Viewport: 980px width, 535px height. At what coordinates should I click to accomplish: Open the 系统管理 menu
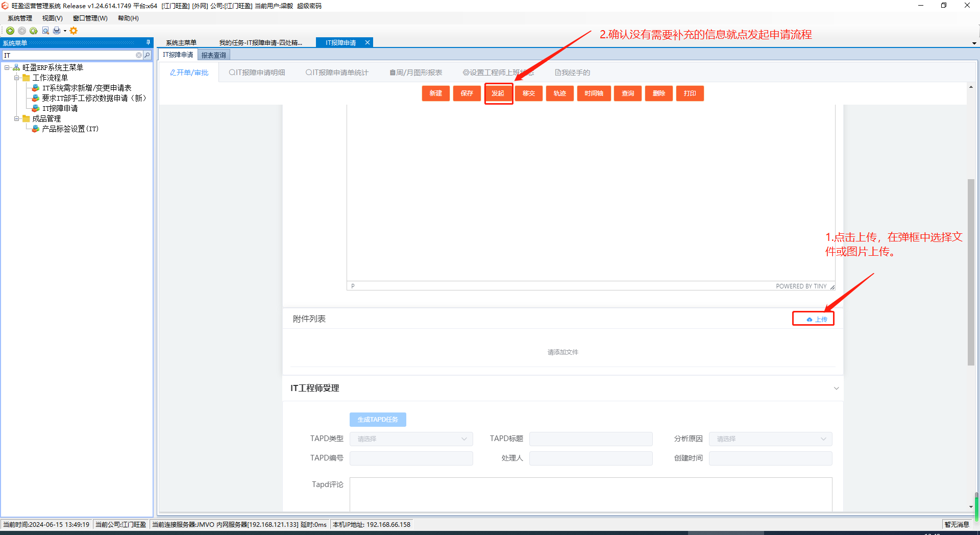(x=20, y=18)
